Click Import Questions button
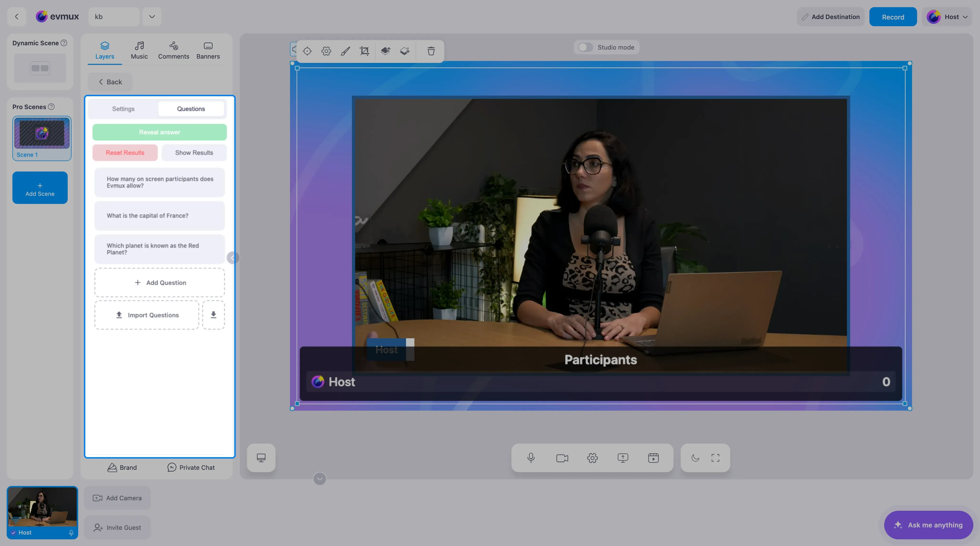 147,315
